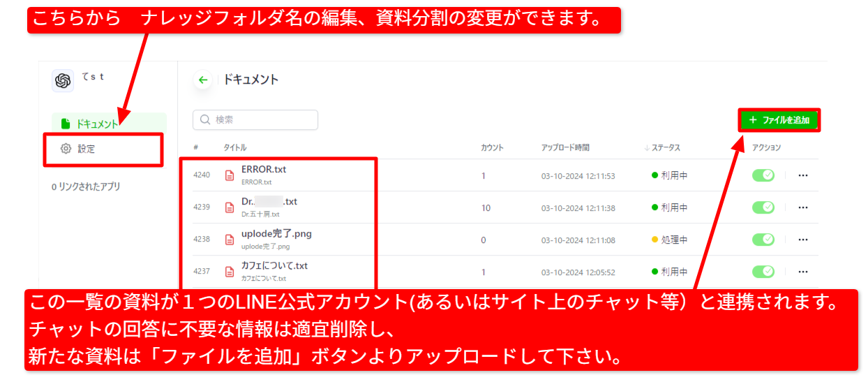Click the document icon next to ドキュメント
The height and width of the screenshot is (382, 868).
click(66, 124)
